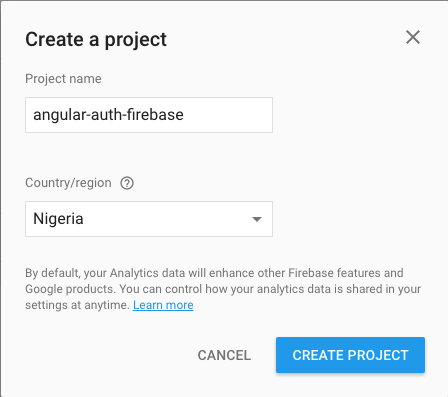The width and height of the screenshot is (448, 397).
Task: Click the Analytics data notice paragraph
Action: click(x=223, y=289)
